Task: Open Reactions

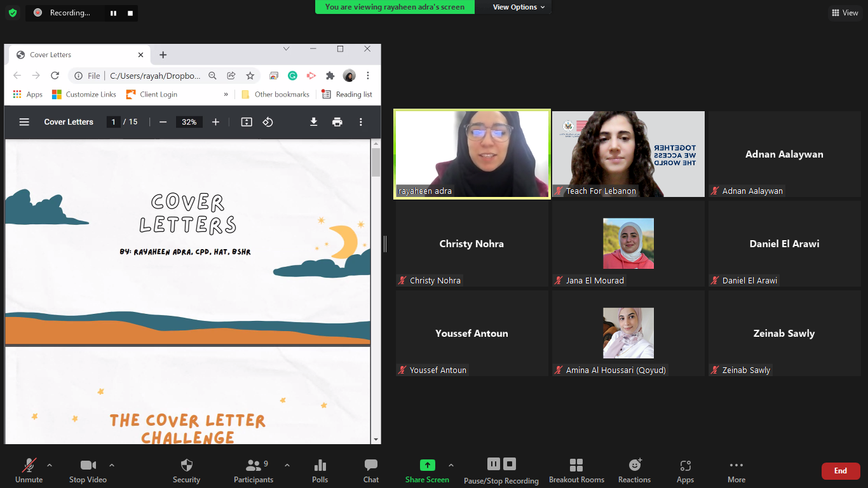Action: coord(634,470)
